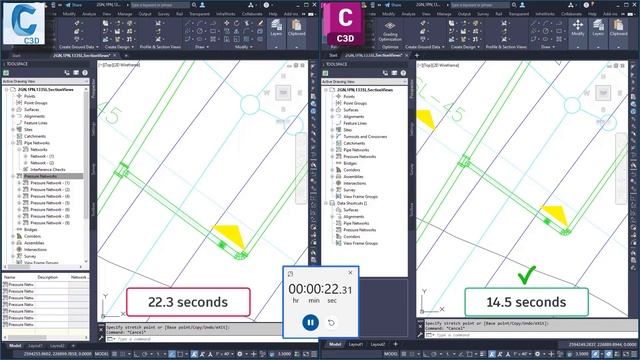Click the ViewCube Top face in left viewport
This screenshot has width=640, height=360.
pos(283,93)
